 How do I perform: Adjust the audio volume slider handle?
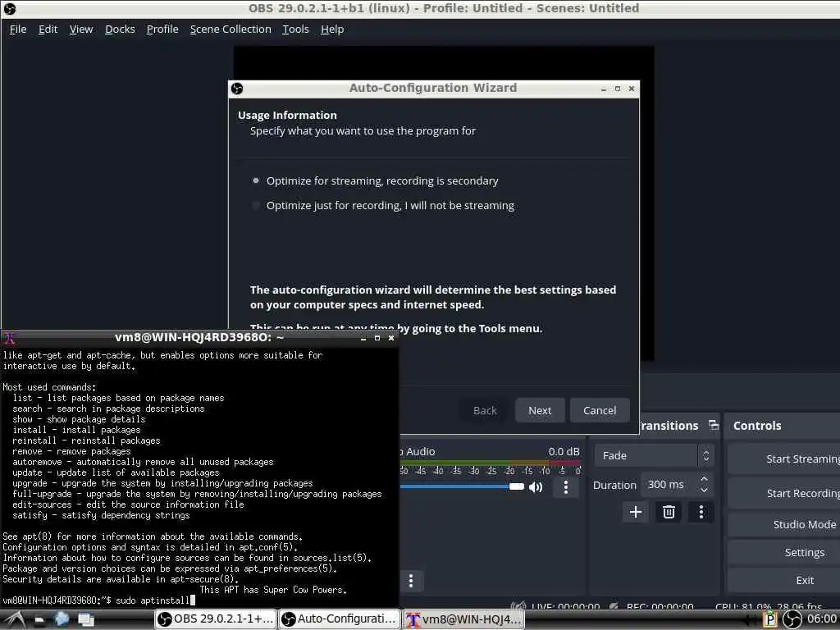pos(517,486)
